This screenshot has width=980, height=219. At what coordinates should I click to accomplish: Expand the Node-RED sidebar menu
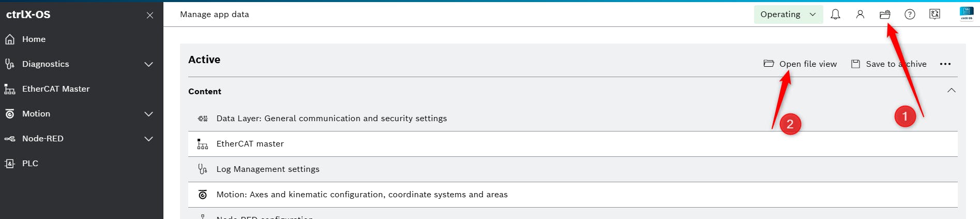coord(148,139)
